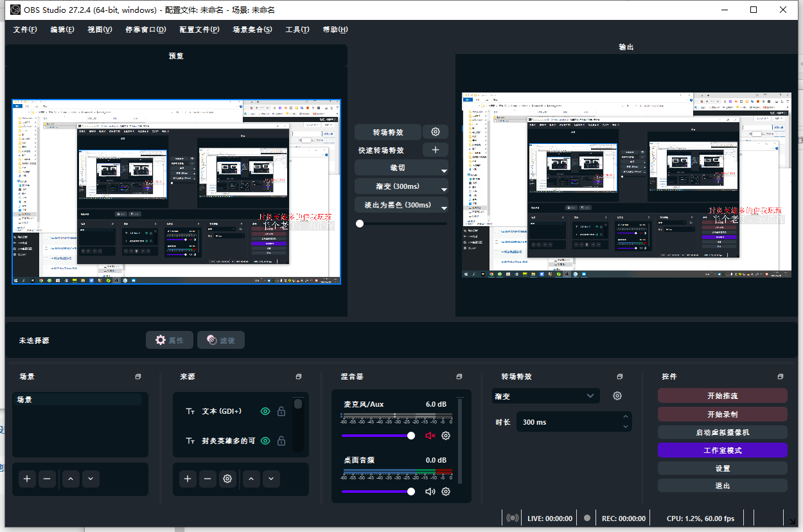Image resolution: width=803 pixels, height=532 pixels.
Task: Move the scene up in the list
Action: pos(71,479)
